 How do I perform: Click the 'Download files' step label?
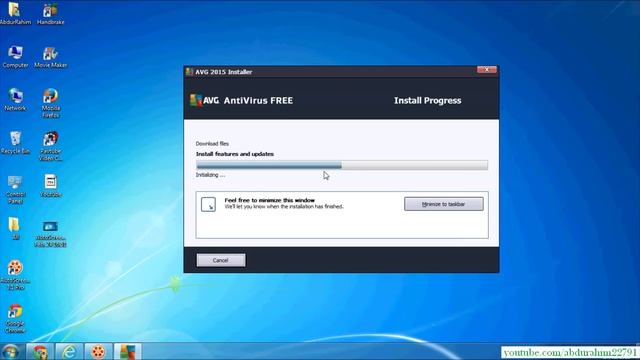tap(212, 144)
